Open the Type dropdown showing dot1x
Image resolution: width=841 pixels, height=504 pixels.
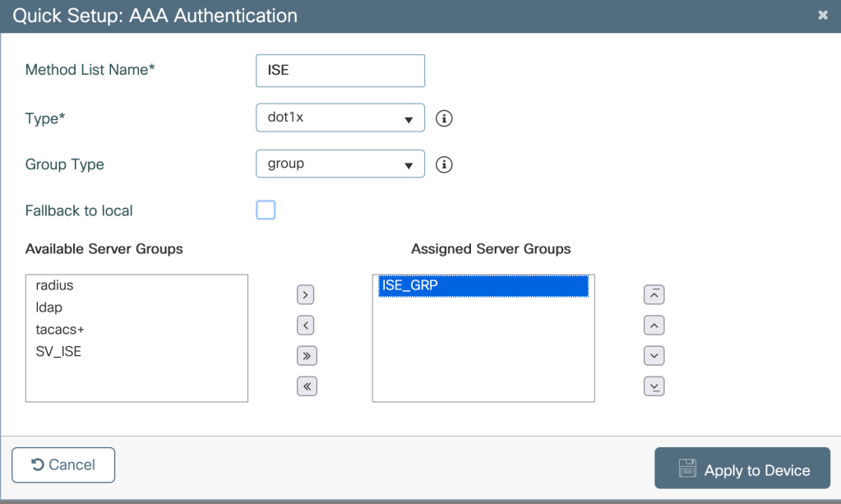click(x=340, y=118)
